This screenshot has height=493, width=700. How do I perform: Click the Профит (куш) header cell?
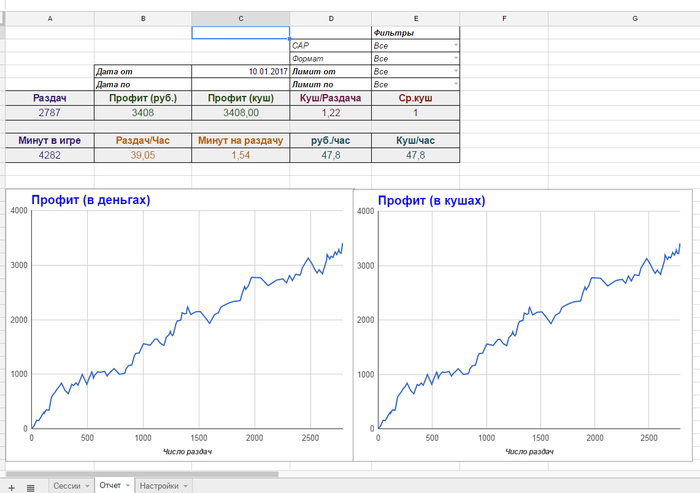pyautogui.click(x=241, y=98)
